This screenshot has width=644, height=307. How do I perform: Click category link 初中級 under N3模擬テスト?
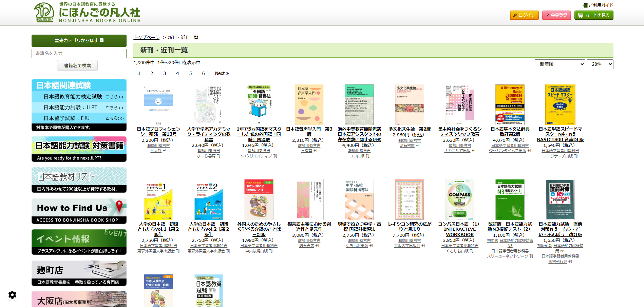[x=493, y=241]
